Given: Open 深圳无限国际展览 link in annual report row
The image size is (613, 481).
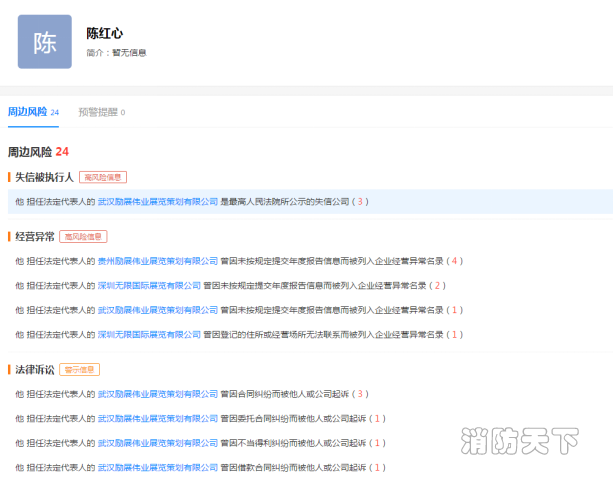Looking at the screenshot, I should click(149, 285).
